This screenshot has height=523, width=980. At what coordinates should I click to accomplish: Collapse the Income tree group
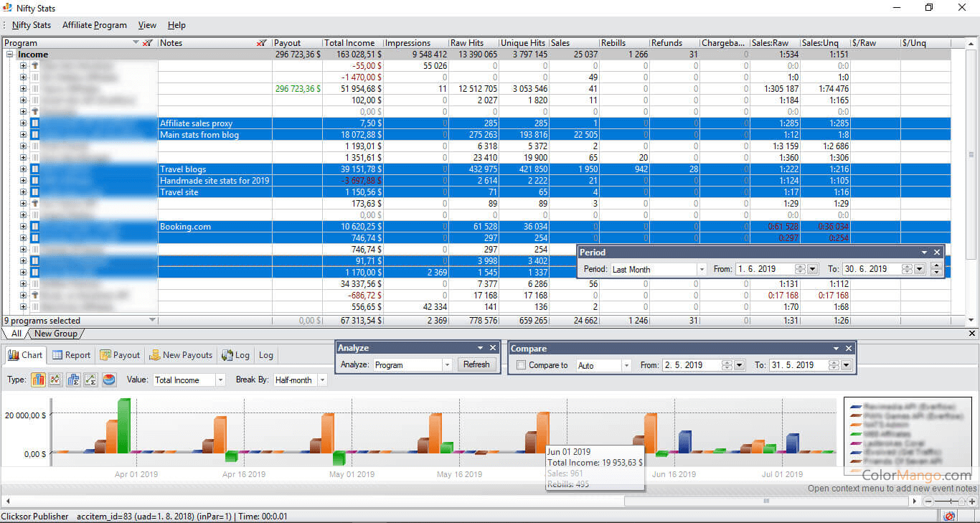(9, 55)
